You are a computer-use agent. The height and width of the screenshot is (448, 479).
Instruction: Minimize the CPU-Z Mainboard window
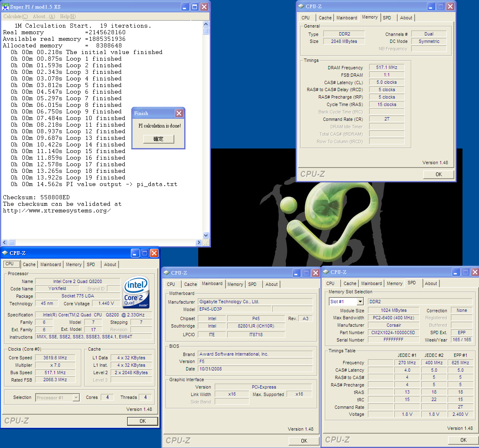click(x=296, y=273)
